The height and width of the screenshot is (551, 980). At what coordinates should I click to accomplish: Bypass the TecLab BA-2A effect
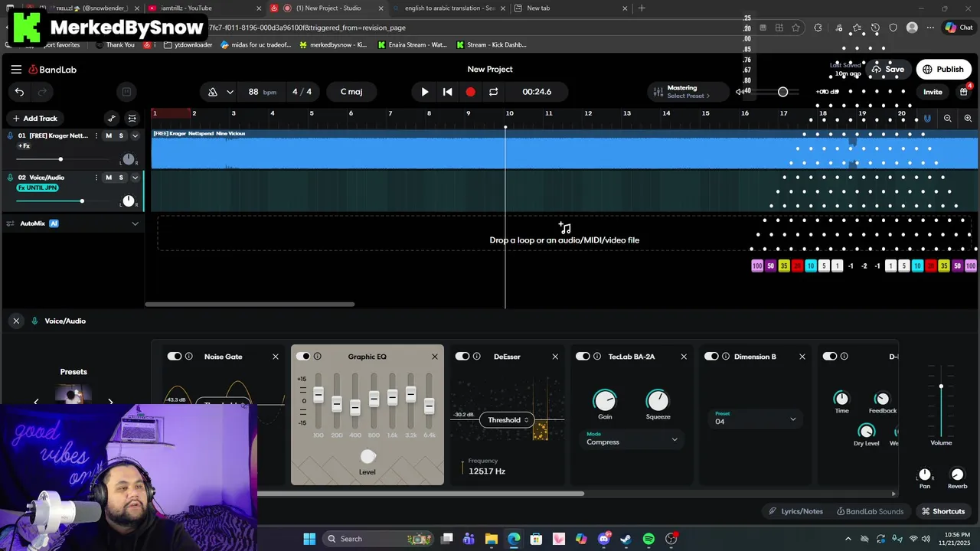point(583,357)
